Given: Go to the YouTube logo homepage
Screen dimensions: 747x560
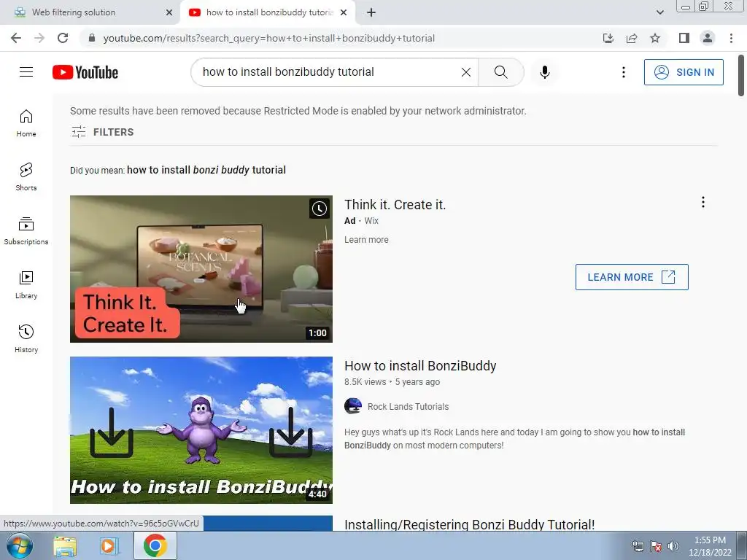Looking at the screenshot, I should pyautogui.click(x=85, y=72).
